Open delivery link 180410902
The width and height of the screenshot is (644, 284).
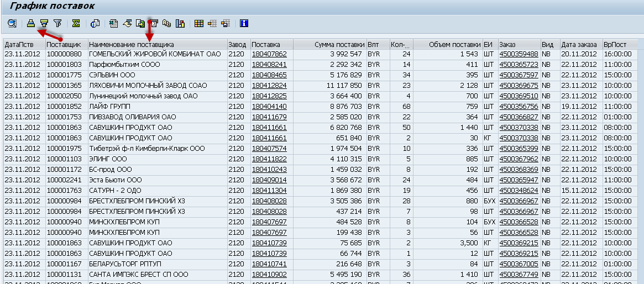pos(269,275)
